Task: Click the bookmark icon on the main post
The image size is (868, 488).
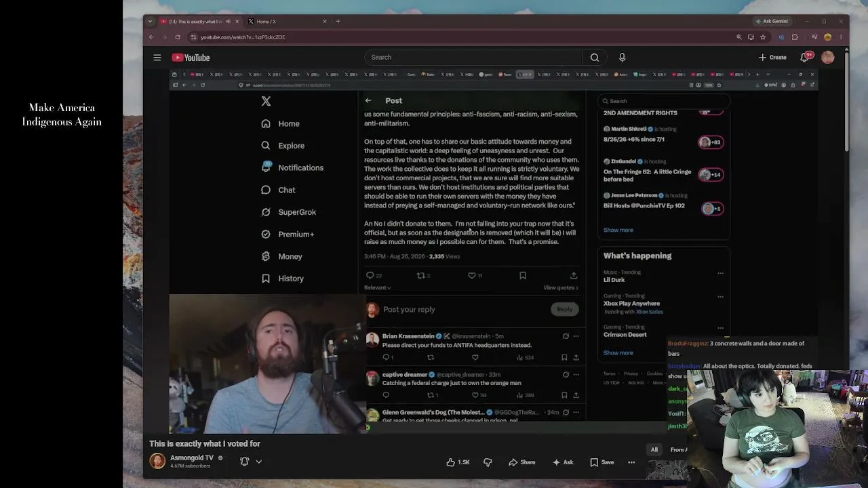Action: pyautogui.click(x=522, y=275)
